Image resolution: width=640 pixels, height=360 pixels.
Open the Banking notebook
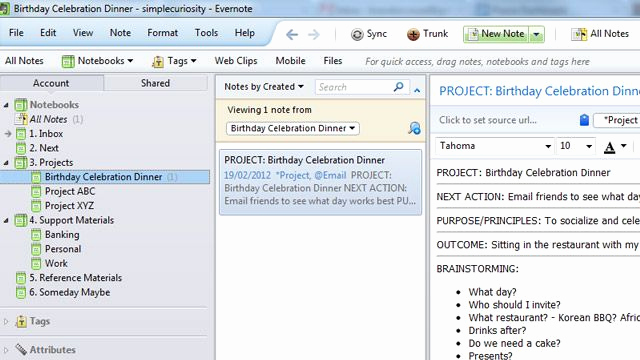tap(62, 235)
